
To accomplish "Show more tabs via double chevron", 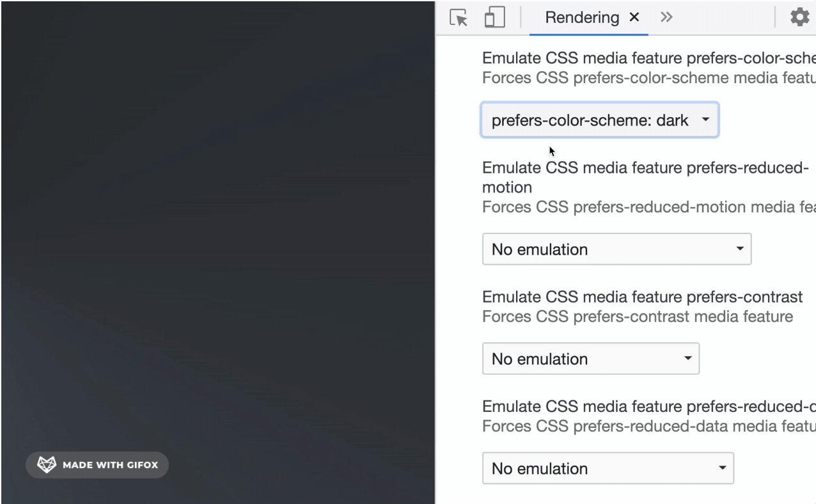I will point(666,17).
